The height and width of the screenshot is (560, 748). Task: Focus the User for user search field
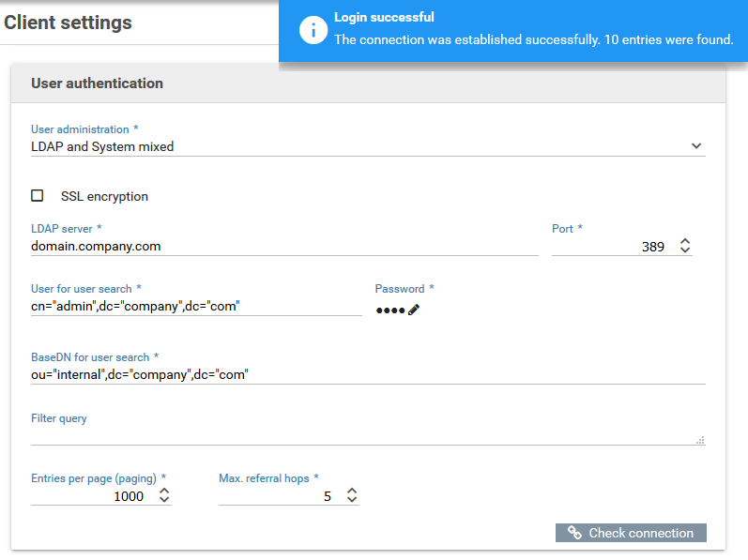195,308
